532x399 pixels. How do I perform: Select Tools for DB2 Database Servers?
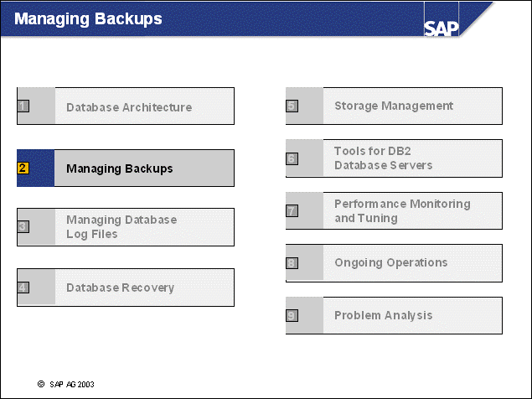click(x=383, y=158)
